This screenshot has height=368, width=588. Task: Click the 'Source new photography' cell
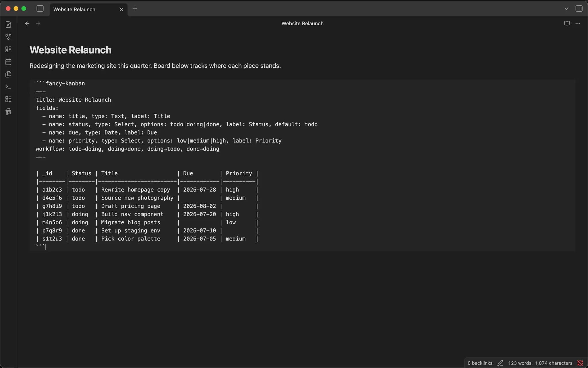pos(137,198)
